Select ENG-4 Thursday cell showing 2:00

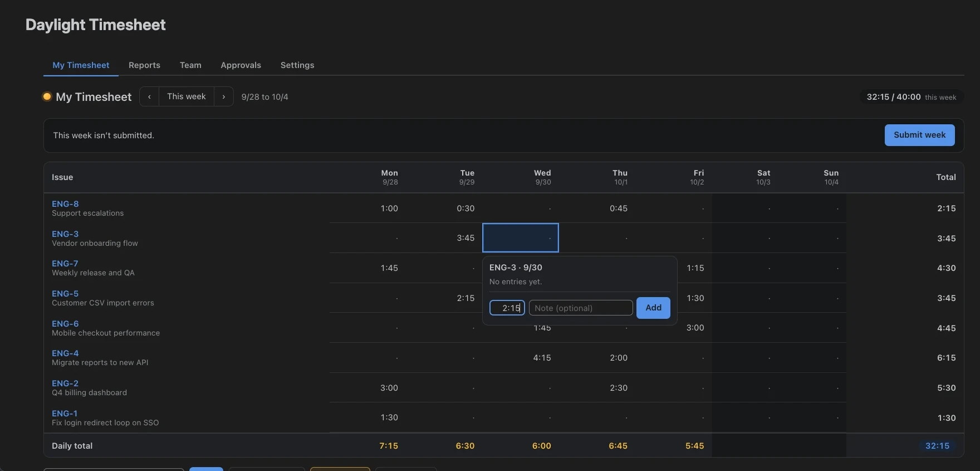coord(597,358)
